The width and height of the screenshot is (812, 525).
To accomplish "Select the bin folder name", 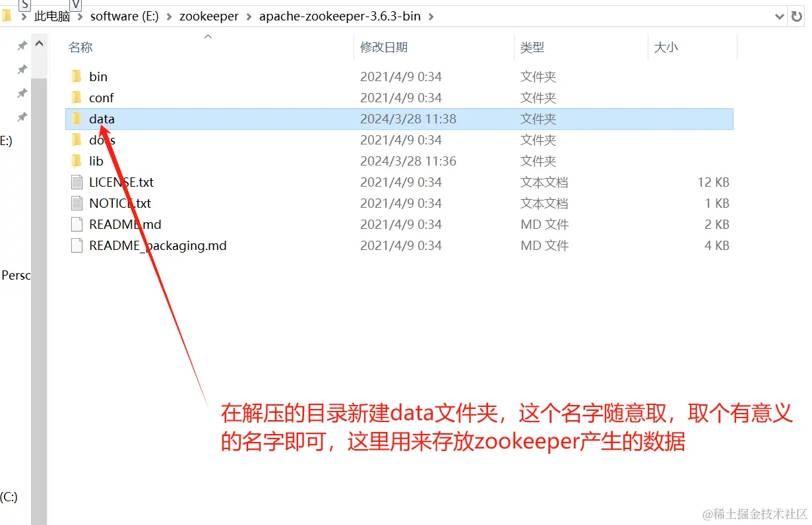I will click(98, 77).
